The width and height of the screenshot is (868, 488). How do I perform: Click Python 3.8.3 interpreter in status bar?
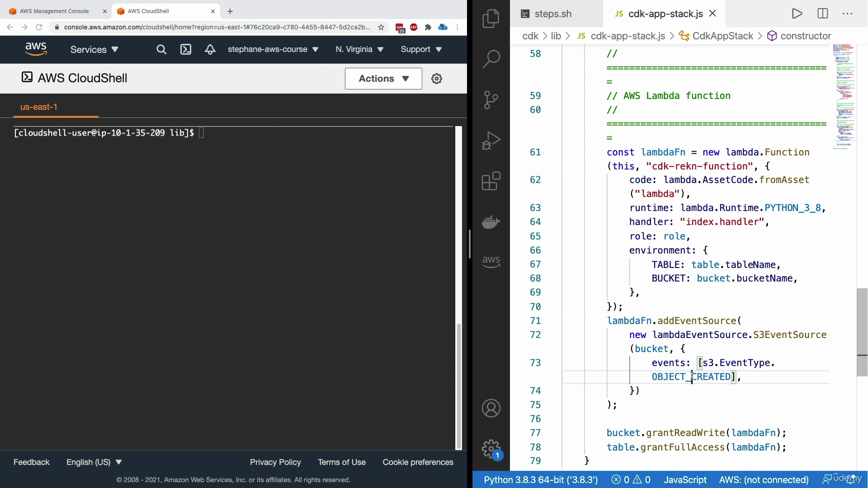click(x=541, y=480)
